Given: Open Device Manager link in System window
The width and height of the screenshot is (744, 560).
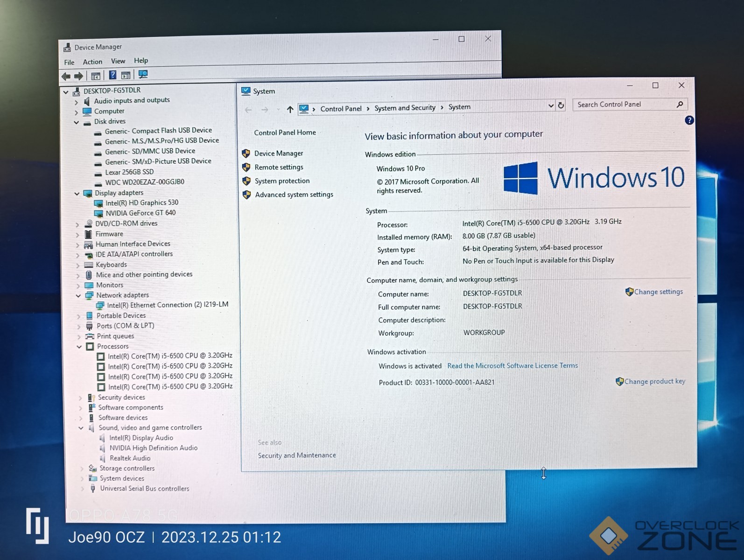Looking at the screenshot, I should point(279,154).
